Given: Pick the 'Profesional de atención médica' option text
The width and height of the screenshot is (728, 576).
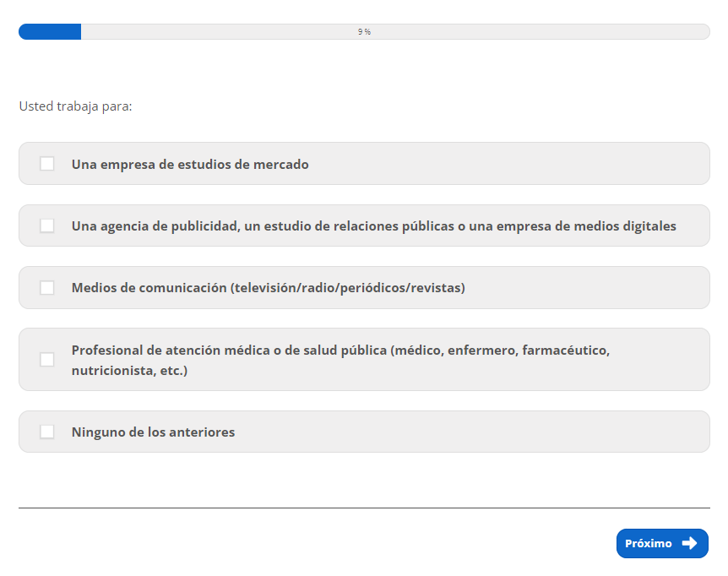Looking at the screenshot, I should tap(340, 350).
